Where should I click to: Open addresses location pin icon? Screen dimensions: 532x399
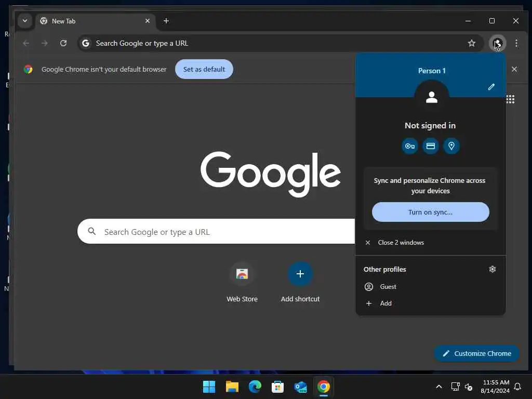pos(451,146)
